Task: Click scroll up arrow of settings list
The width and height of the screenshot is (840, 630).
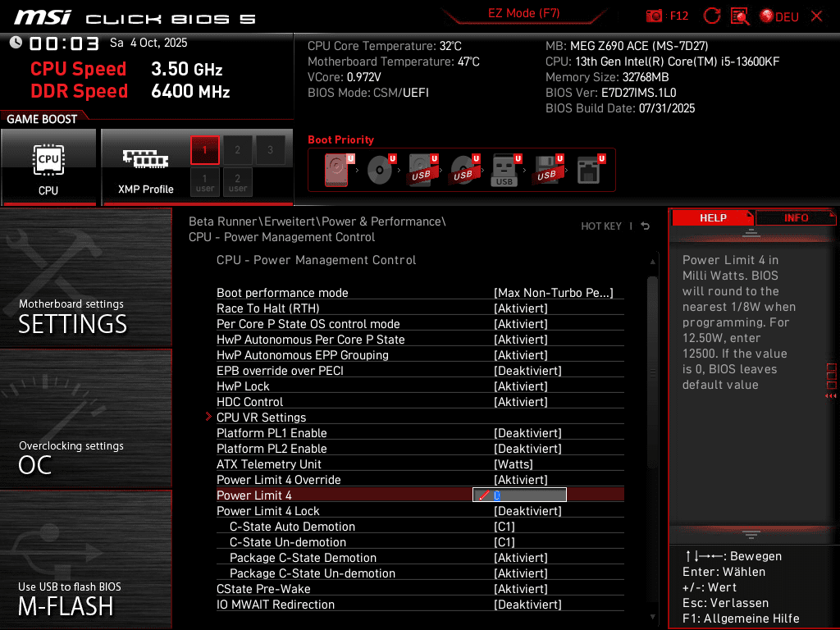Action: tap(652, 262)
